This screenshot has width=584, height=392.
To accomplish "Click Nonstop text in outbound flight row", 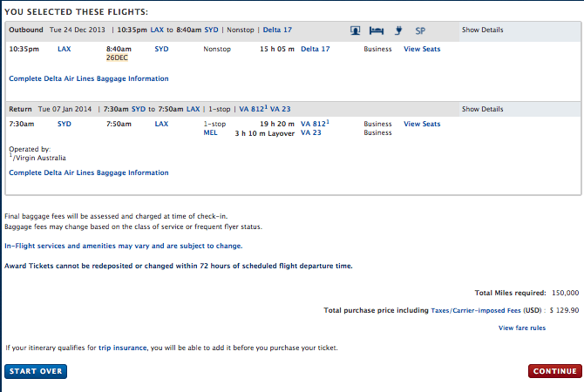I will 217,49.
